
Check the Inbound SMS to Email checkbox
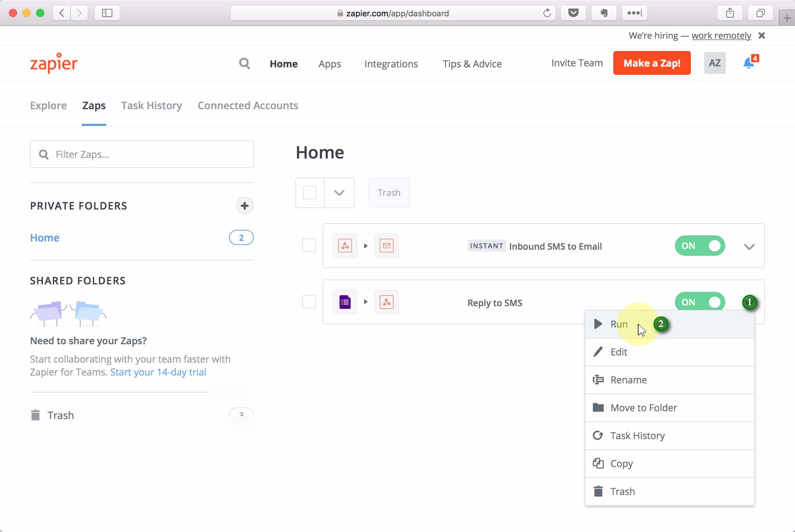309,245
